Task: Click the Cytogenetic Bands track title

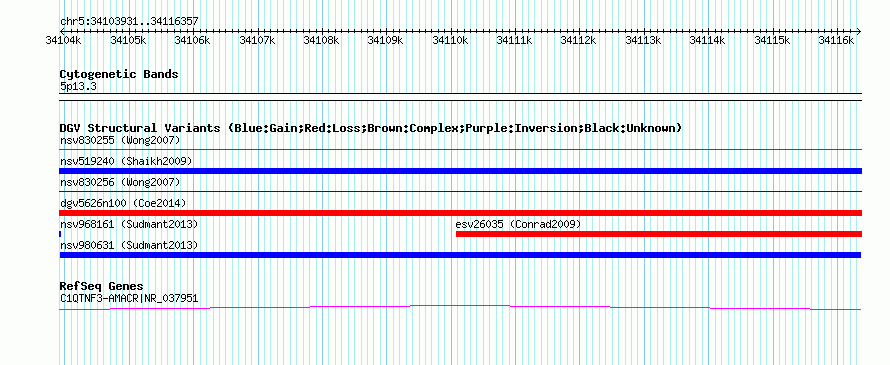Action: (119, 74)
